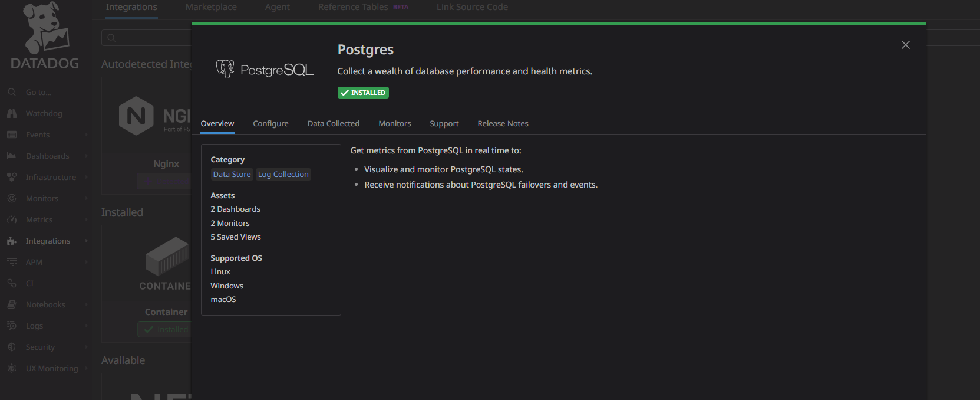Open Go to... in sidebar
Image resolution: width=980 pixels, height=400 pixels.
pyautogui.click(x=38, y=92)
